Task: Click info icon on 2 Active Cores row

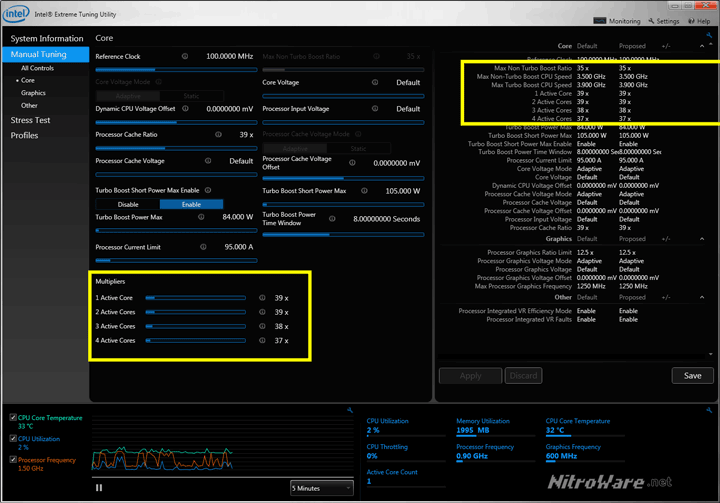Action: tap(262, 312)
